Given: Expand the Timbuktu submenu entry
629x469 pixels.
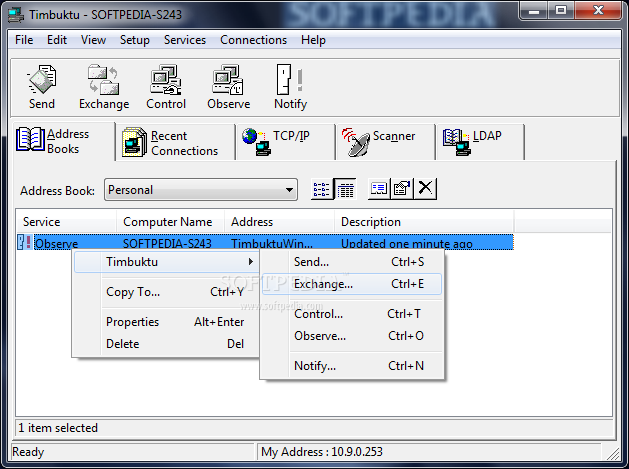Looking at the screenshot, I should pyautogui.click(x=166, y=262).
